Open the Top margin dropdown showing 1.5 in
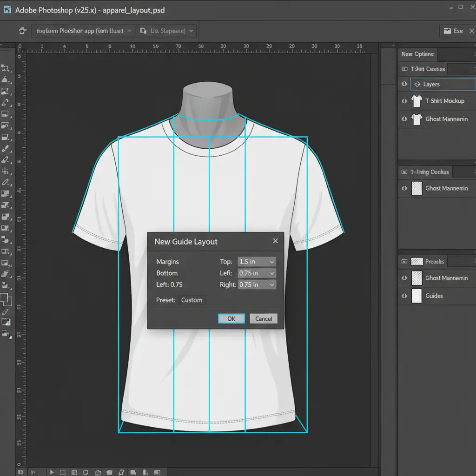476x476 pixels. point(257,262)
